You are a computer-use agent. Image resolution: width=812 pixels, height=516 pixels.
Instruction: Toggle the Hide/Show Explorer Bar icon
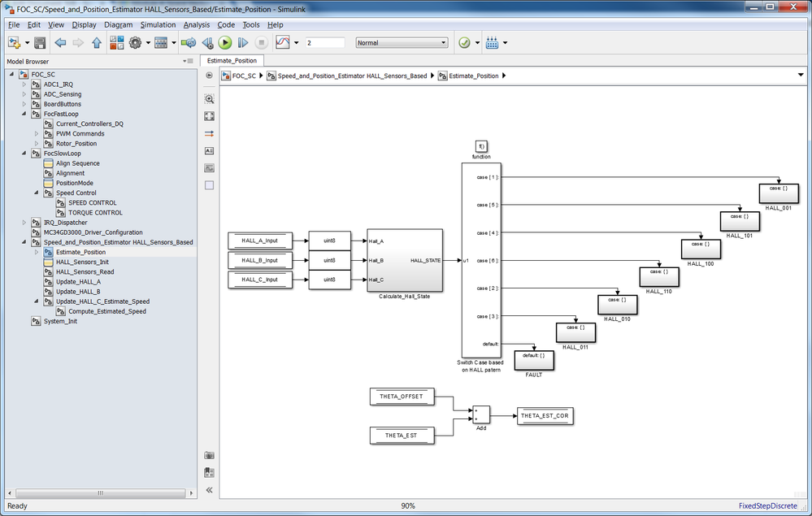(x=209, y=75)
